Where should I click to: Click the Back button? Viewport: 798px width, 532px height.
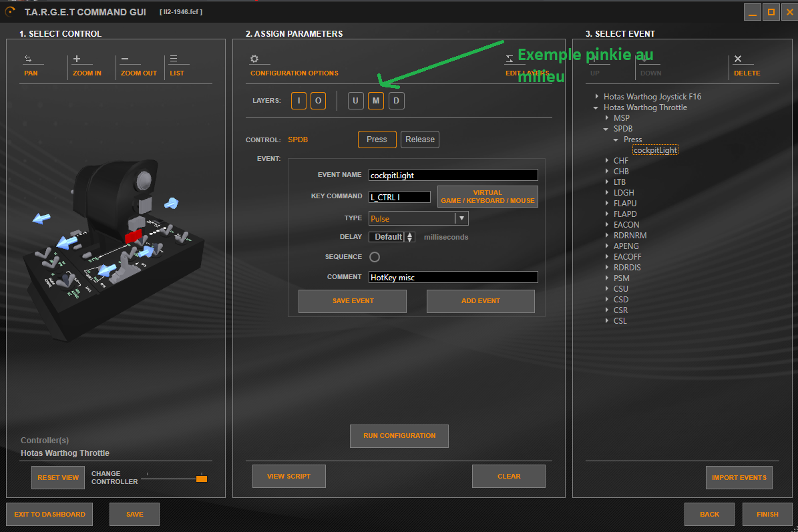click(x=709, y=514)
